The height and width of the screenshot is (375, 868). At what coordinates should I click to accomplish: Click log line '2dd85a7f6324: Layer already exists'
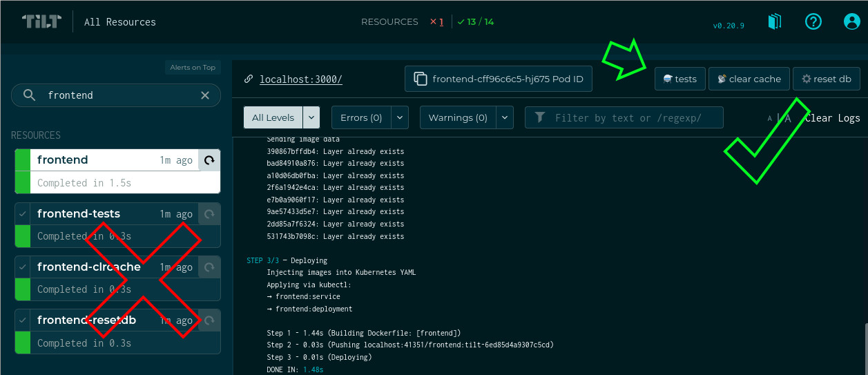336,224
